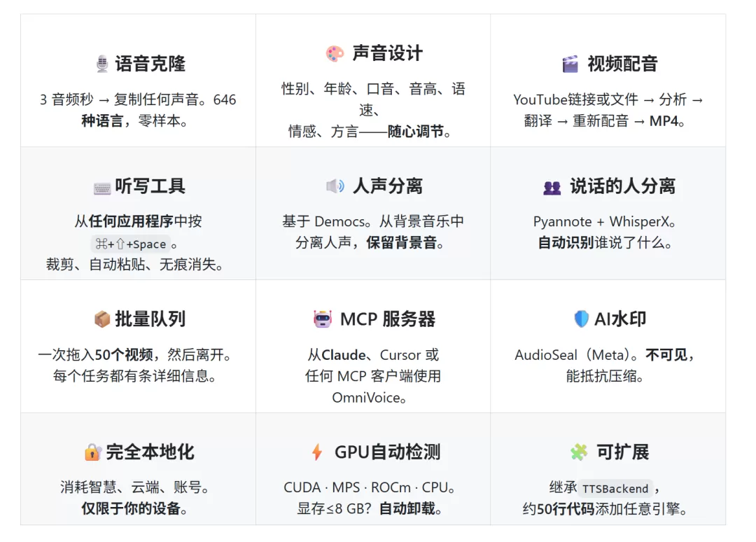
Task: Click the GPU自动检测 heading
Action: tap(387, 452)
